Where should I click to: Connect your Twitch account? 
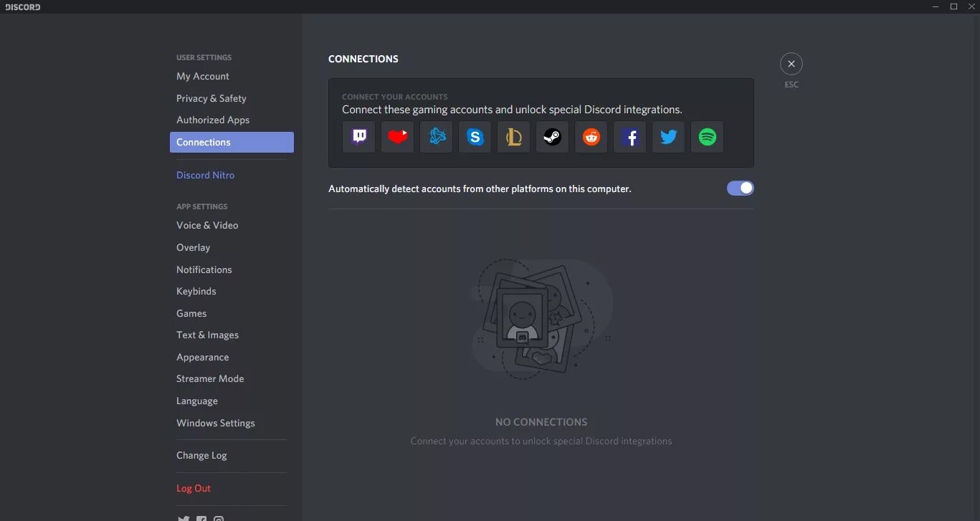click(359, 137)
